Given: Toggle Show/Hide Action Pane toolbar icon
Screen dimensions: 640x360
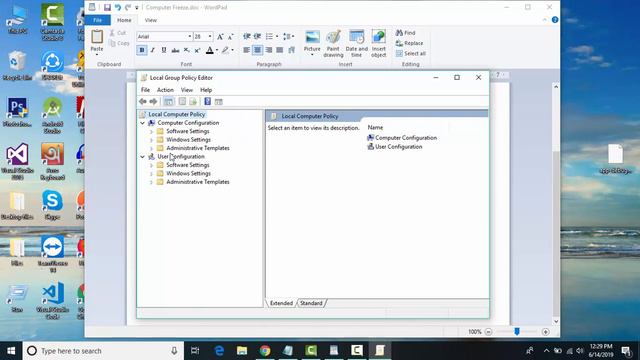Looking at the screenshot, I should pyautogui.click(x=219, y=102).
